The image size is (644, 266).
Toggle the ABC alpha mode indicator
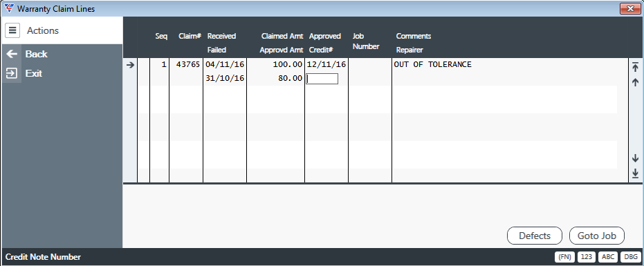click(608, 257)
